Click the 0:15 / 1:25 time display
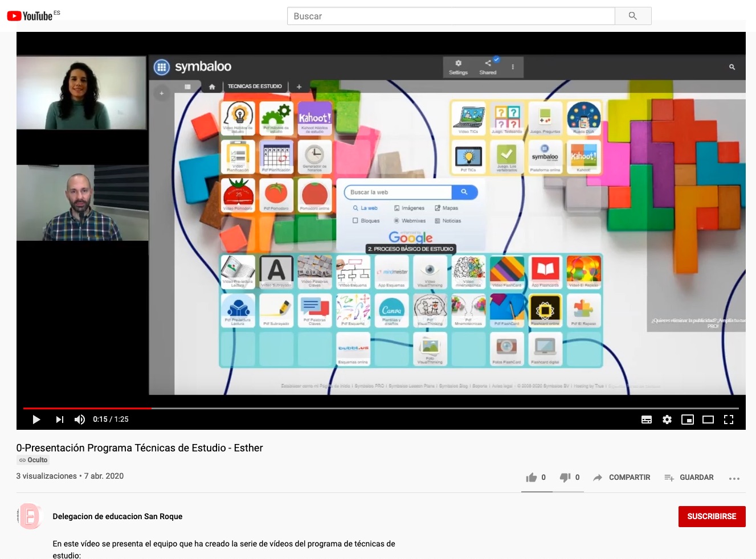Screen dimensions: 756x559 tap(111, 420)
